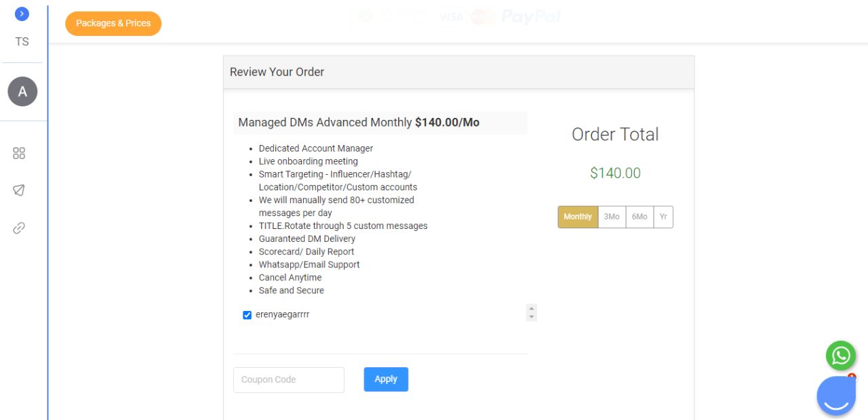Expand the sidebar with the blue chevron
Viewport: 868px width, 420px height.
point(21,13)
